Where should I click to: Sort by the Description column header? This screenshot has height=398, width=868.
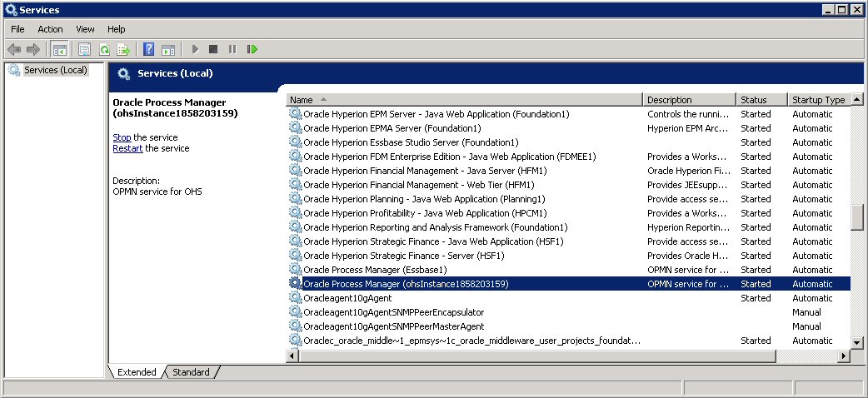pos(689,100)
